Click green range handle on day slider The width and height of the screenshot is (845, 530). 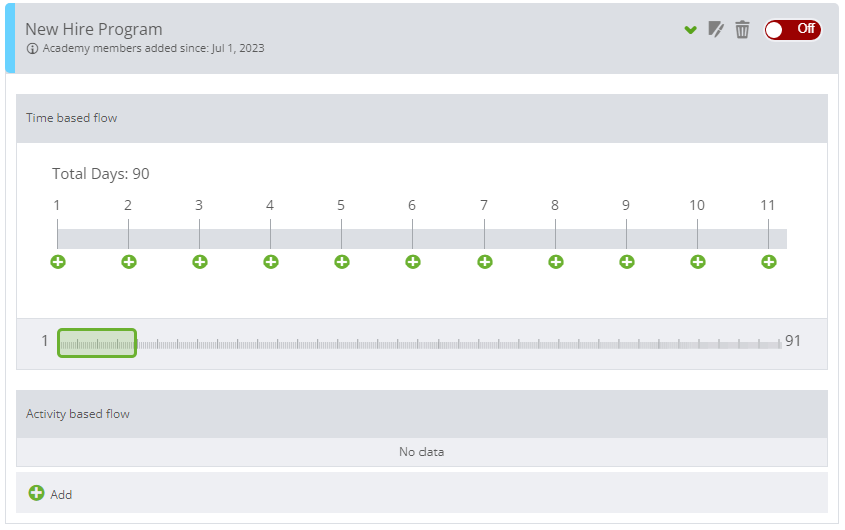click(97, 343)
